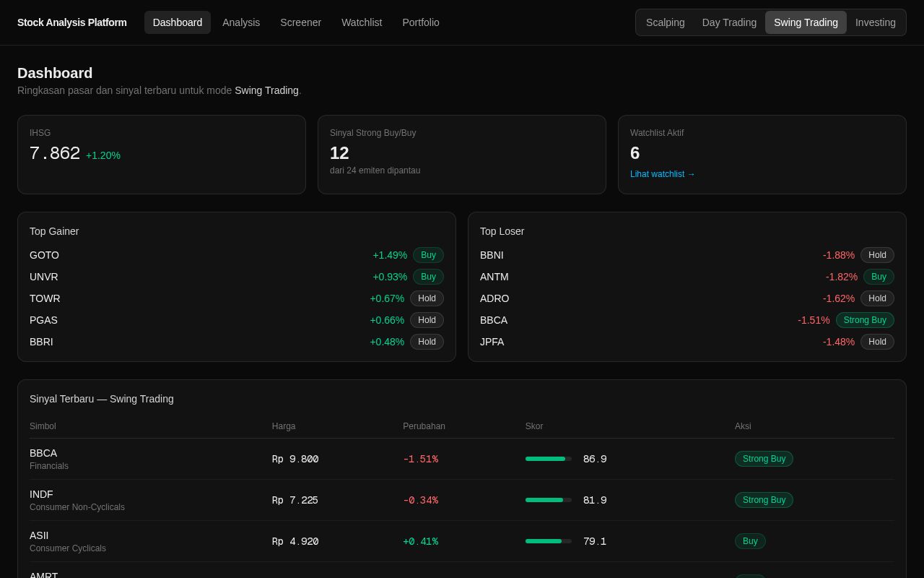
Task: Select PGAS in Top Gainer
Action: (43, 320)
